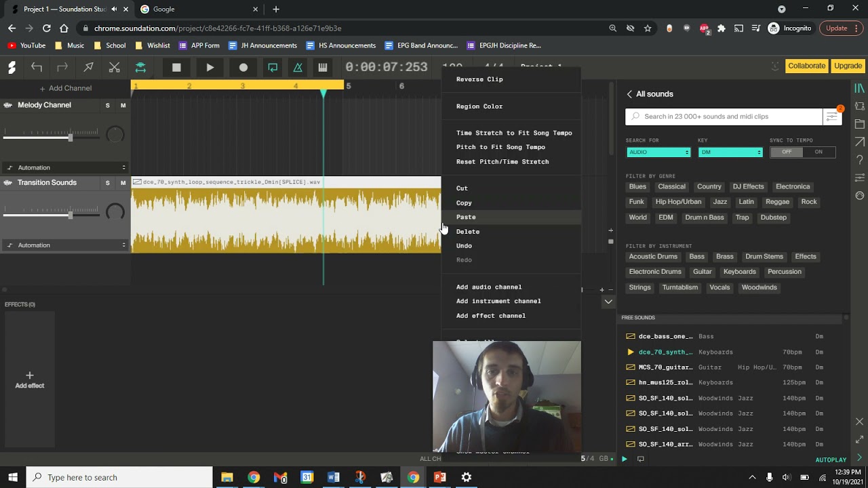The image size is (868, 488).
Task: Filter by Drum n Bass genre
Action: pos(705,218)
